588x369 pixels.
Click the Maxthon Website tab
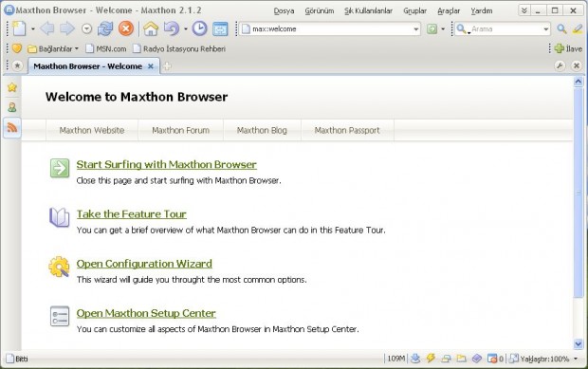[x=92, y=131]
